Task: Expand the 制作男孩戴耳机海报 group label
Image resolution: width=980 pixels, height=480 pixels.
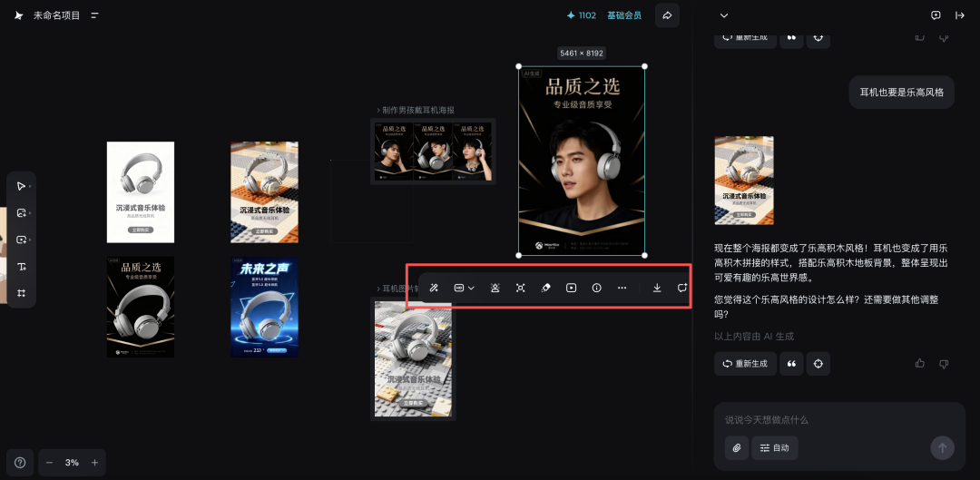Action: (x=416, y=110)
